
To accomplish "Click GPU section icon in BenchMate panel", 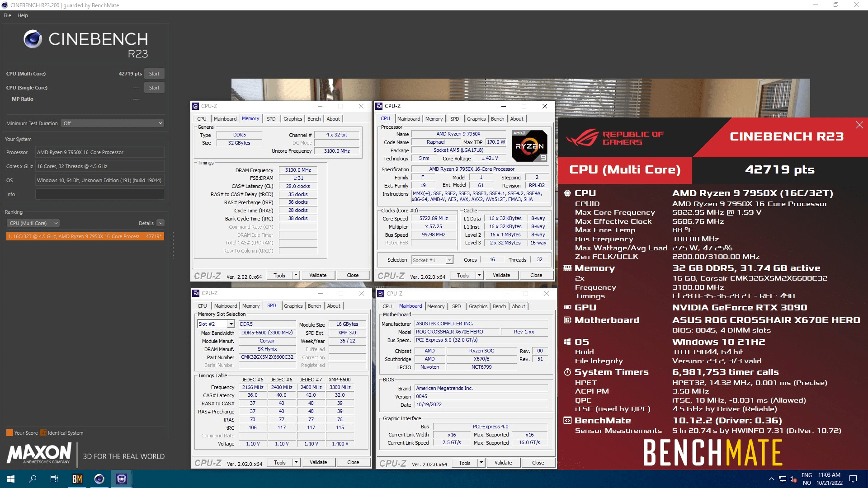I will (567, 307).
